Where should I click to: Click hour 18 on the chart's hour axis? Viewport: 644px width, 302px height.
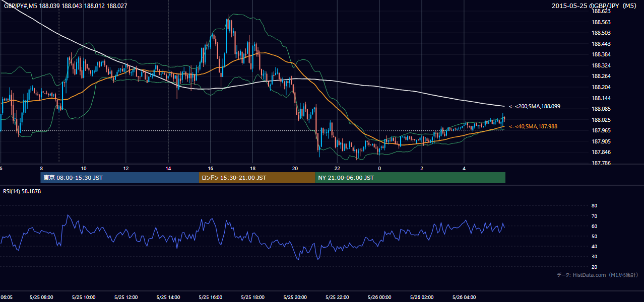253,168
